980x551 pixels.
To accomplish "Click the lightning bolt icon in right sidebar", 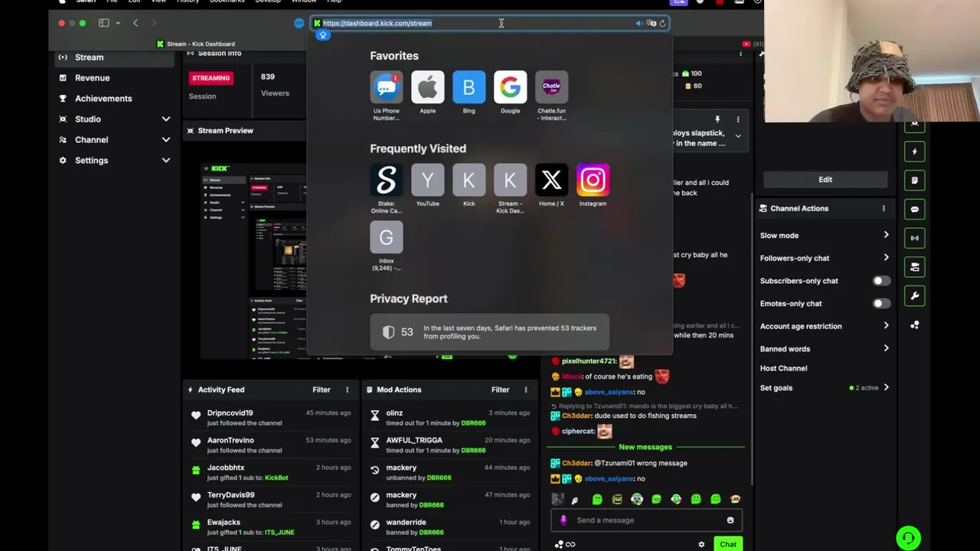I will pos(914,152).
